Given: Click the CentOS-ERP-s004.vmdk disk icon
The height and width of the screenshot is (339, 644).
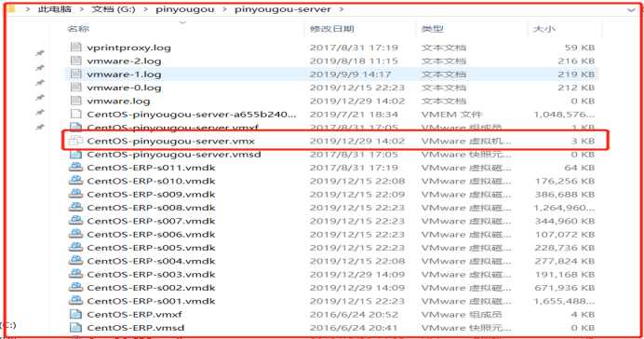Looking at the screenshot, I should 76,261.
